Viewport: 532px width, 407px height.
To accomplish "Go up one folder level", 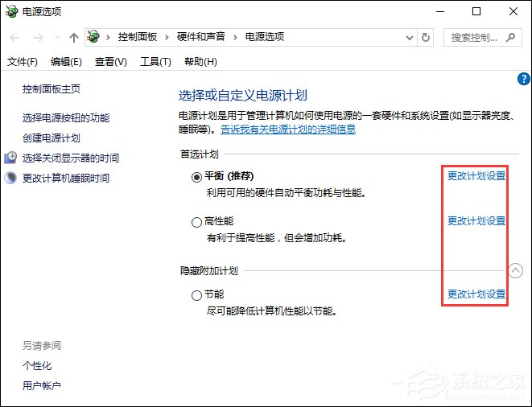I will 73,37.
